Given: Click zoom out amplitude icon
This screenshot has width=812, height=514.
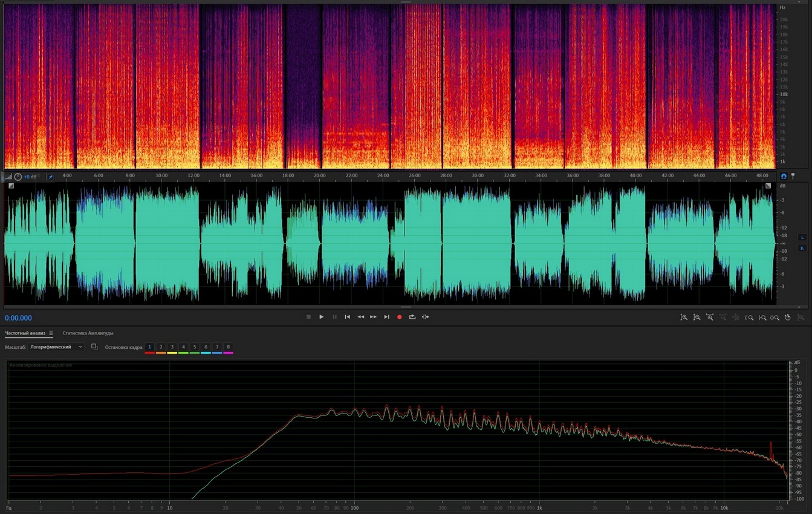Looking at the screenshot, I should pos(697,317).
